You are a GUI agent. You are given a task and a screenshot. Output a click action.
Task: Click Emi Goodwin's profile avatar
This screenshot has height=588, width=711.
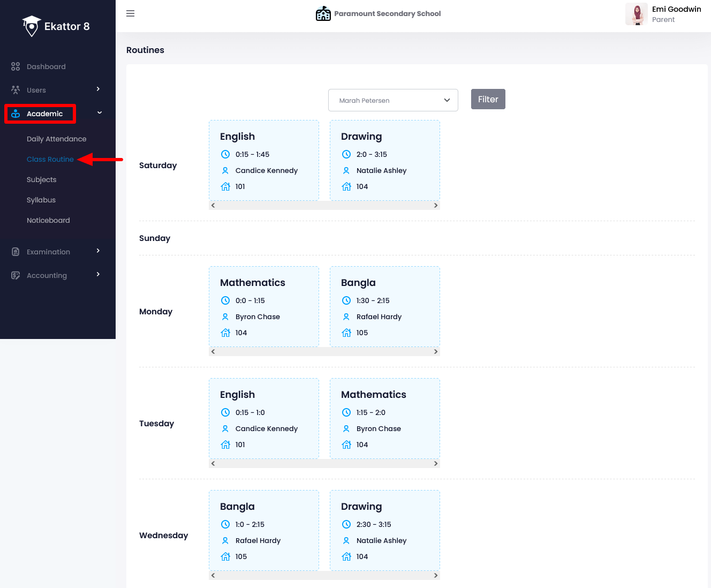tap(637, 14)
